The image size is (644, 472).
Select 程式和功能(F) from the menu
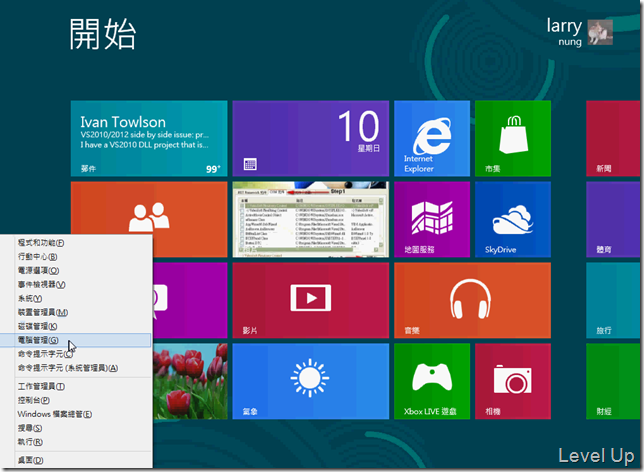pos(76,243)
